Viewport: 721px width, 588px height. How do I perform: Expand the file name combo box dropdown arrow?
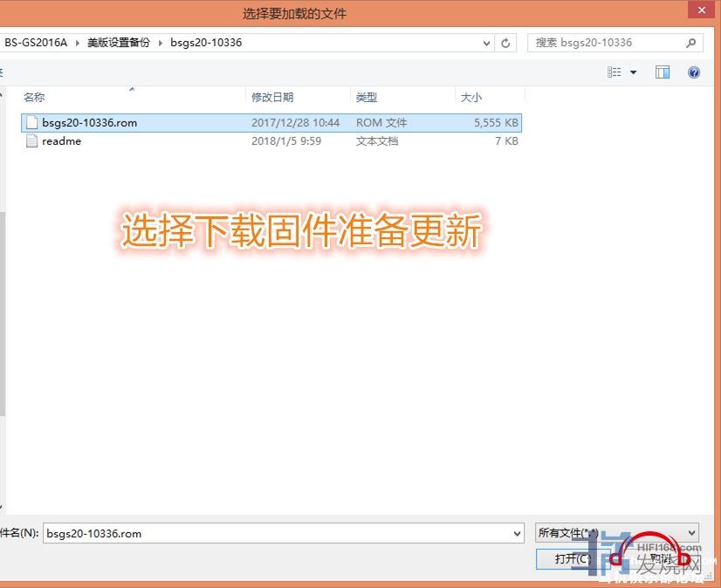coord(518,533)
